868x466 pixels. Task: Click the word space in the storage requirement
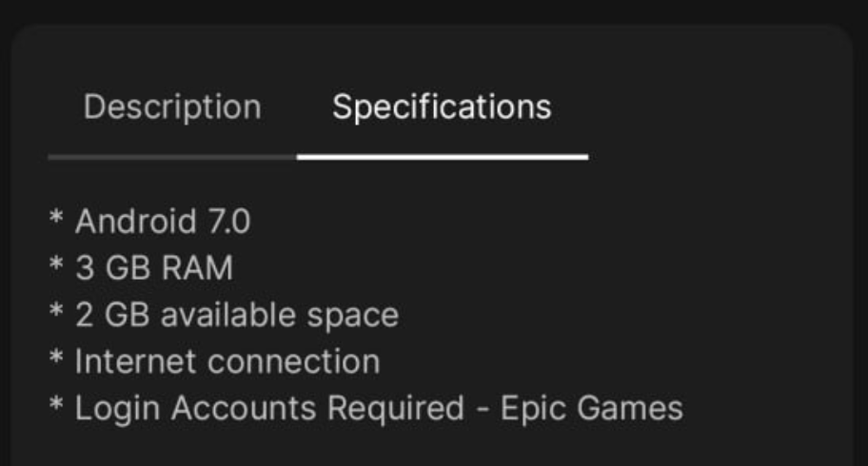[x=352, y=317]
